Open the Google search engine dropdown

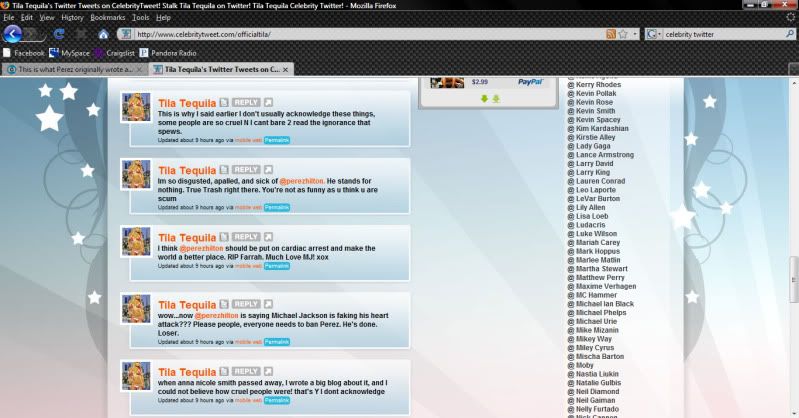coord(652,34)
